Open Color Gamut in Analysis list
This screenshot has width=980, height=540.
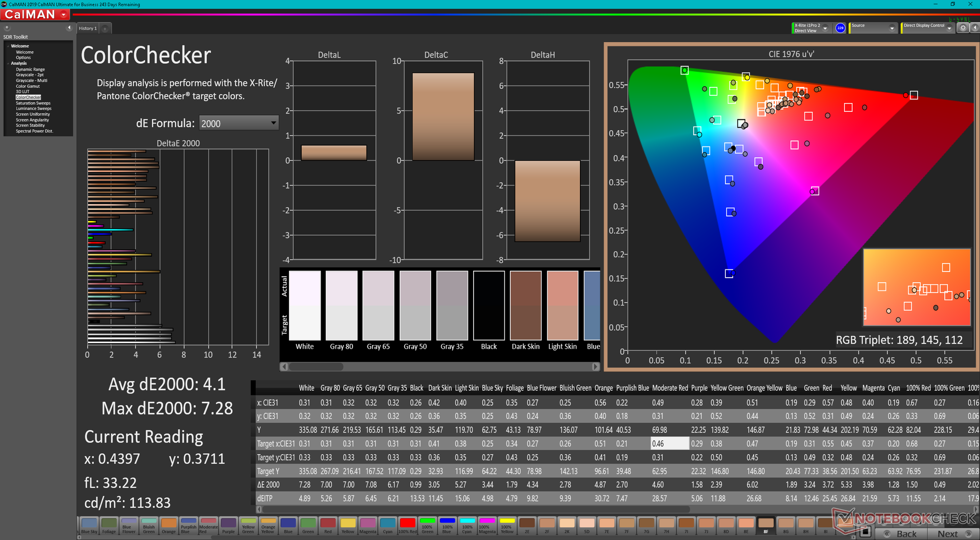[28, 86]
